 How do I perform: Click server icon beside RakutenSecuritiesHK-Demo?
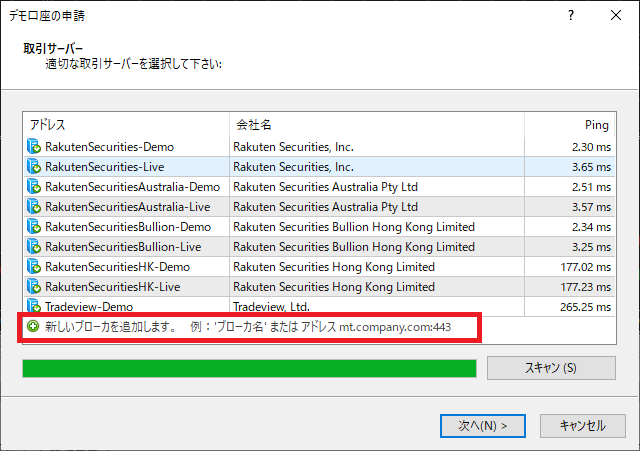[34, 267]
